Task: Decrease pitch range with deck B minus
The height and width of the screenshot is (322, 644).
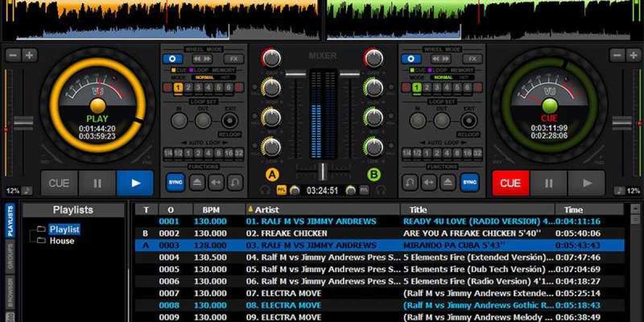Action: pyautogui.click(x=618, y=55)
